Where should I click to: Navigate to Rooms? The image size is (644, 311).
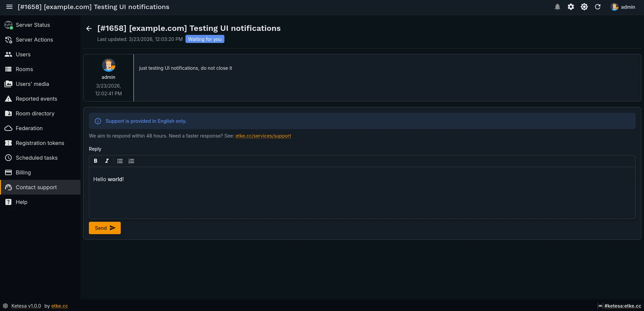pyautogui.click(x=40, y=69)
